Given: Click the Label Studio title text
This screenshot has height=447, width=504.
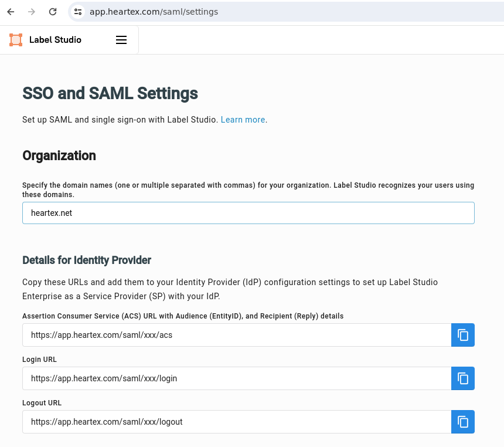Looking at the screenshot, I should tap(55, 40).
